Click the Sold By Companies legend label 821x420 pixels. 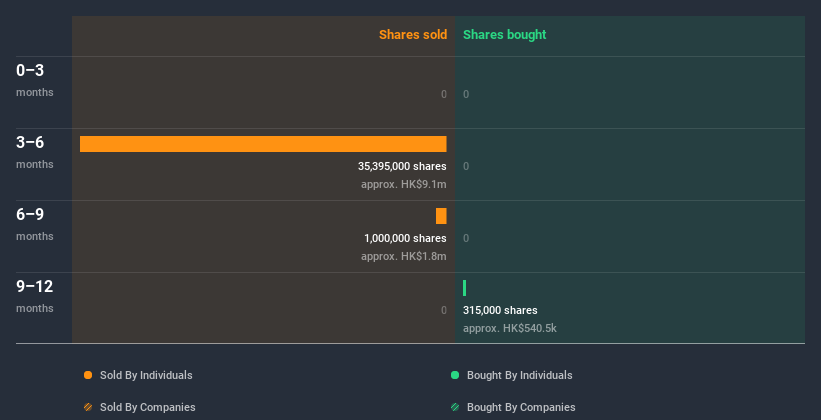coord(148,407)
